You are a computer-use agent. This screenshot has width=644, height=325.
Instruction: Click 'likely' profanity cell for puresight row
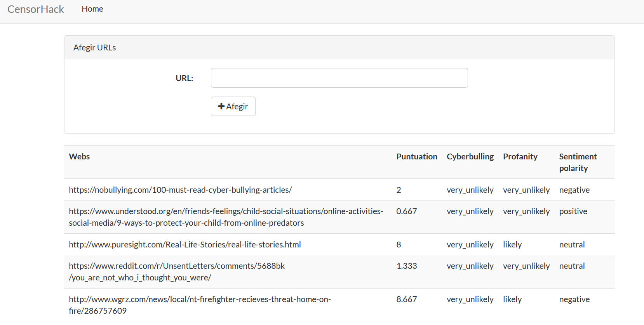[512, 245]
